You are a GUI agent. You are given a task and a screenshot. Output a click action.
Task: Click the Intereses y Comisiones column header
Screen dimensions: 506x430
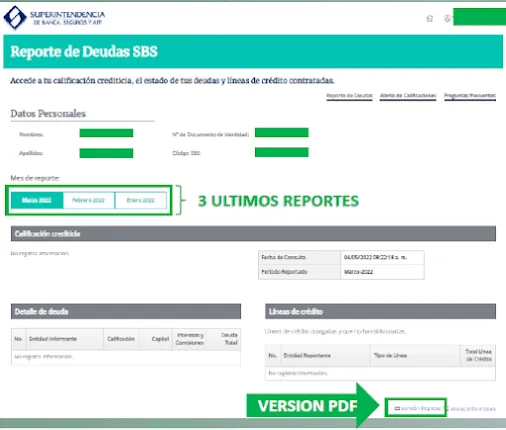[x=190, y=339]
